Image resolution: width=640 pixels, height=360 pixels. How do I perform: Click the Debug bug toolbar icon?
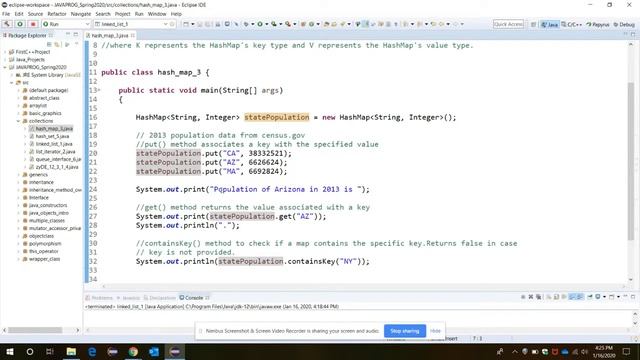point(246,24)
